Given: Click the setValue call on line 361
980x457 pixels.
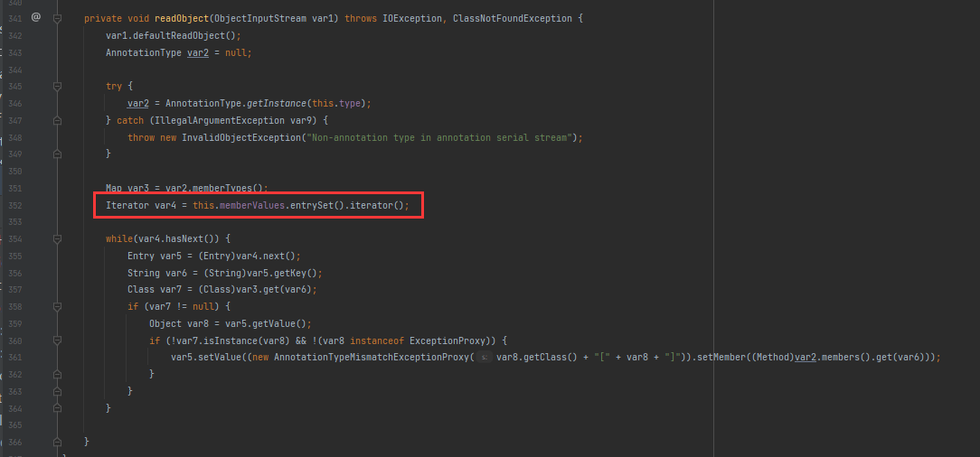Looking at the screenshot, I should point(220,357).
